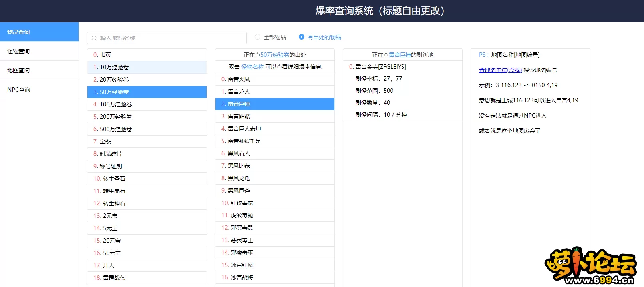This screenshot has width=644, height=287.
Task: Click the 刷怪坐标: 27, 77 line
Action: [379, 79]
